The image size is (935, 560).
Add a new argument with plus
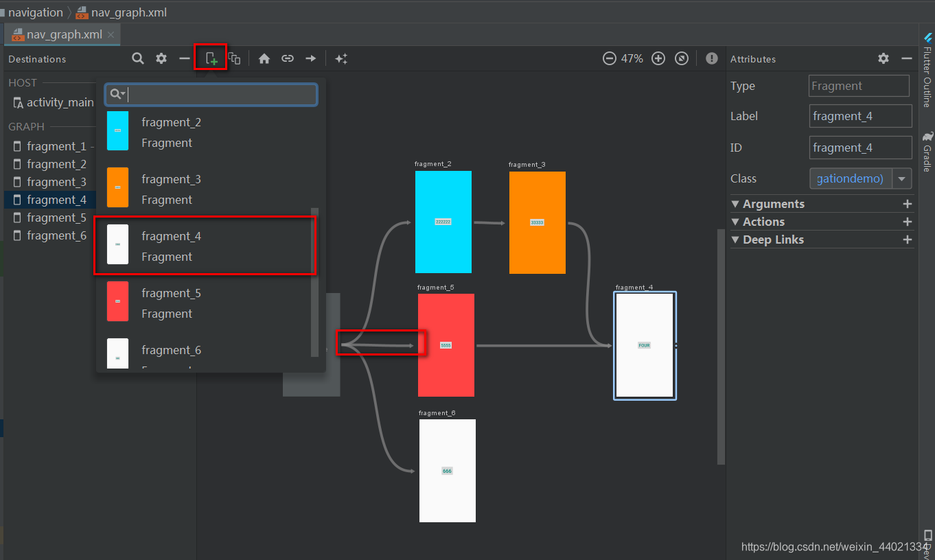(908, 204)
